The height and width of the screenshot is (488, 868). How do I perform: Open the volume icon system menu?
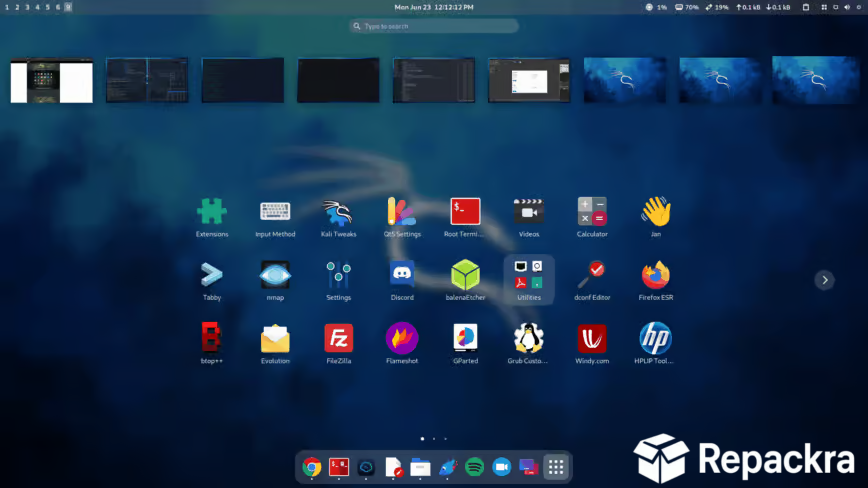847,7
